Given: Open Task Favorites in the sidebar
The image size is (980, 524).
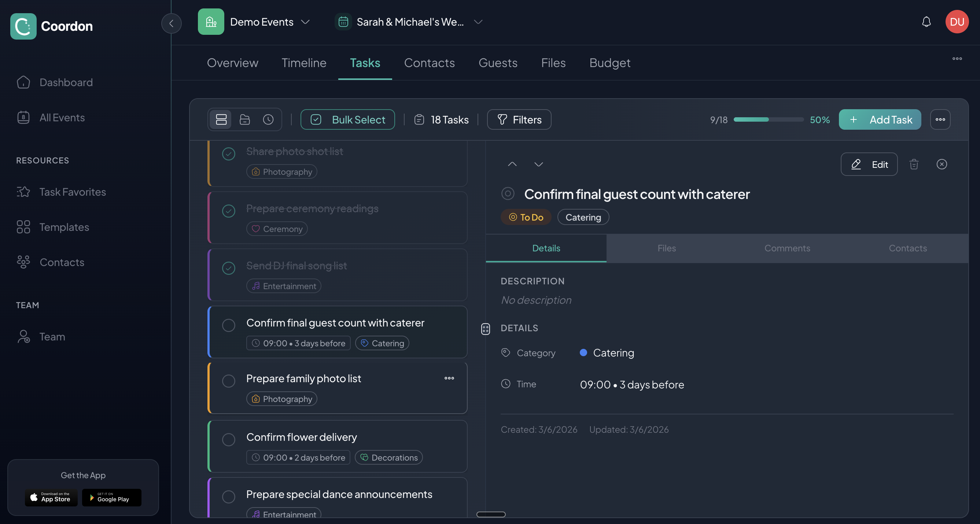Looking at the screenshot, I should (72, 192).
